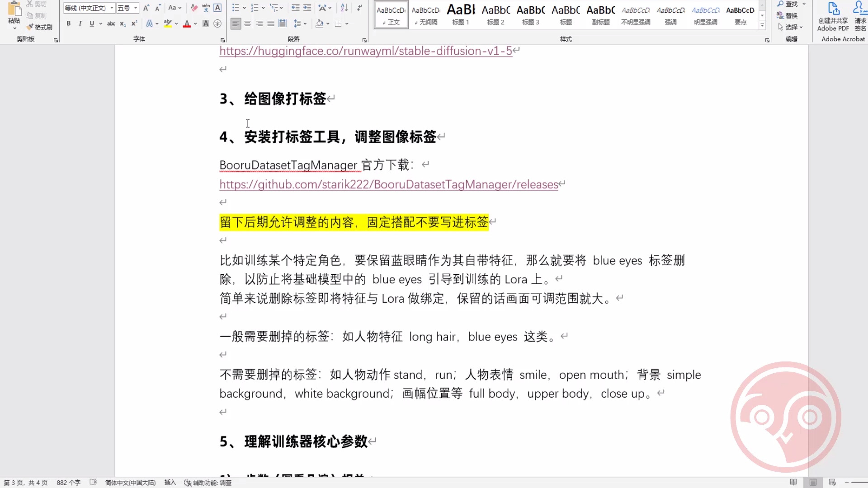Toggle center paragraph alignment
The height and width of the screenshot is (488, 868).
point(247,23)
